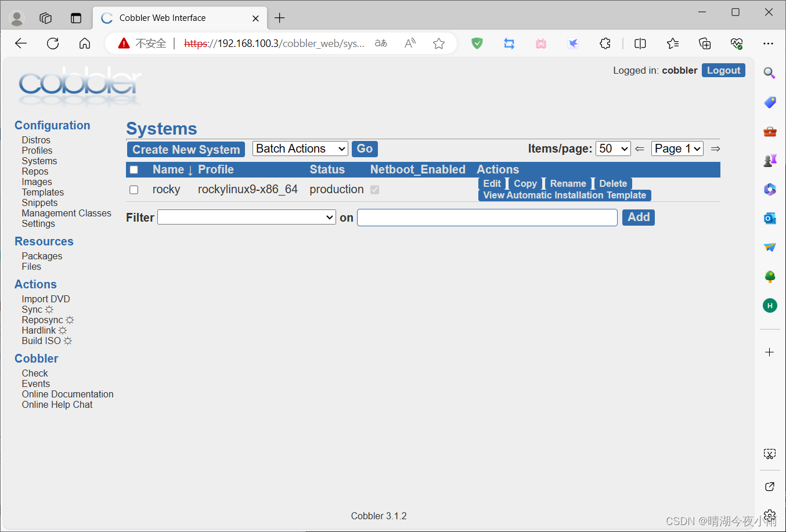
Task: Rename the rocky system
Action: point(568,184)
